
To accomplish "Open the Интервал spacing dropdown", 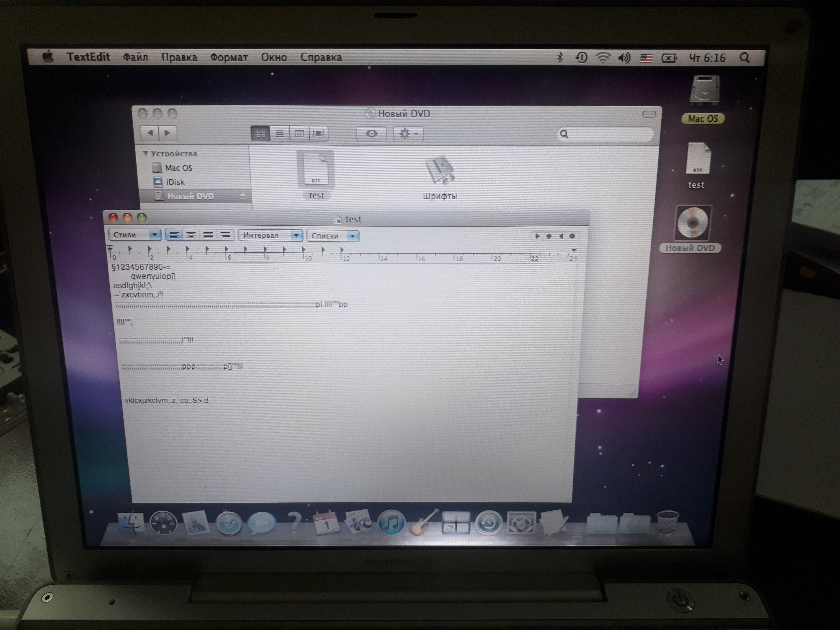I will pyautogui.click(x=270, y=236).
